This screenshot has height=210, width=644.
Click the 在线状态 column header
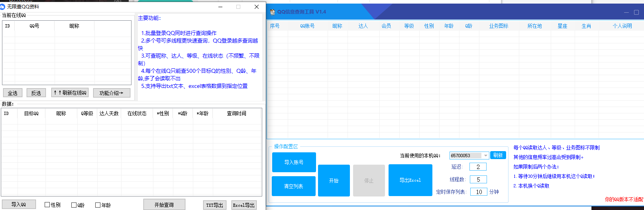pyautogui.click(x=137, y=113)
